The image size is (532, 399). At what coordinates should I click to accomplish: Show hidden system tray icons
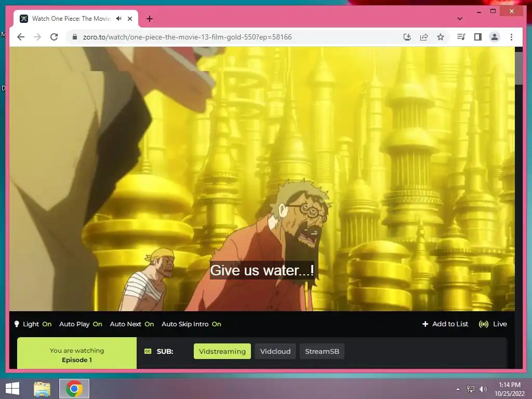click(x=458, y=389)
